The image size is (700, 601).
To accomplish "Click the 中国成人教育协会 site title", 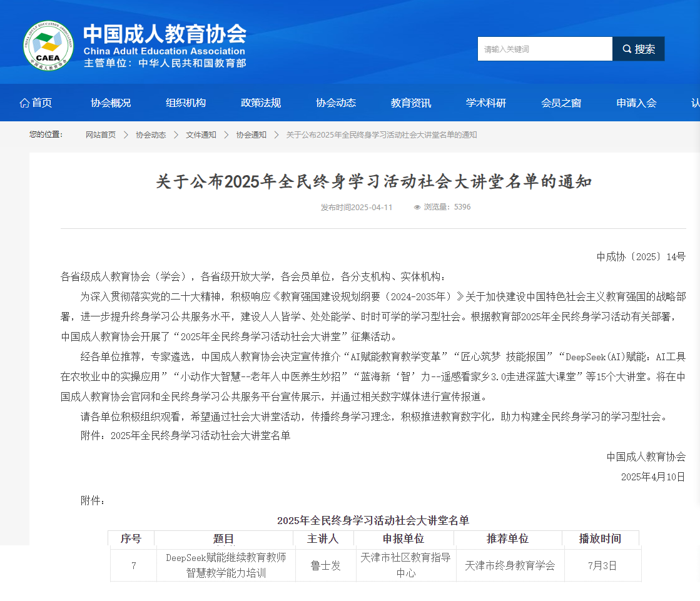I will tap(165, 34).
